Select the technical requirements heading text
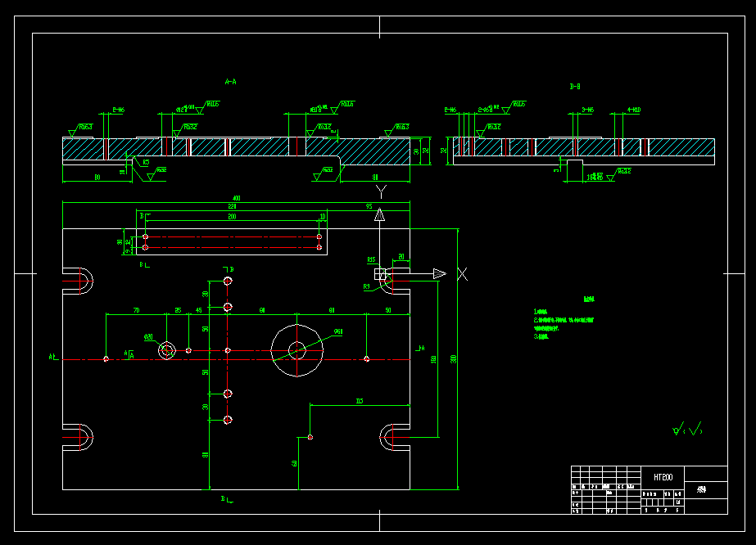The image size is (756, 545). coord(589,300)
